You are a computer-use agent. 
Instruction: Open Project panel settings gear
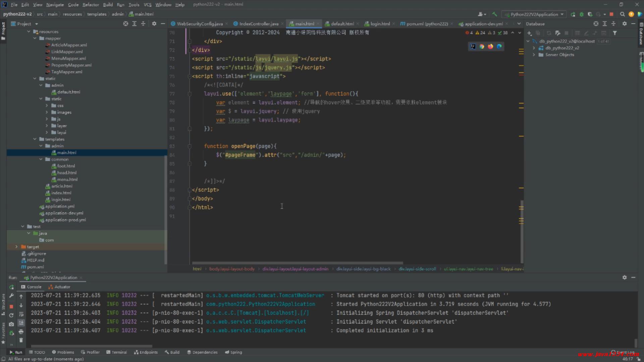pyautogui.click(x=154, y=24)
